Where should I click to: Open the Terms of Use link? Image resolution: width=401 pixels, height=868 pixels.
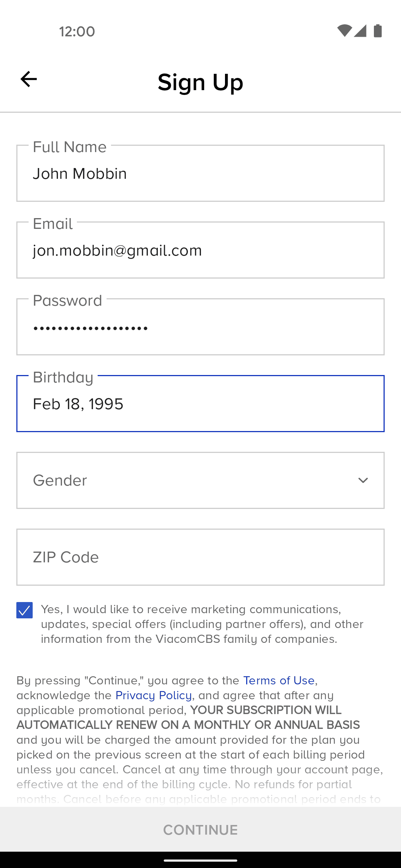coord(279,681)
